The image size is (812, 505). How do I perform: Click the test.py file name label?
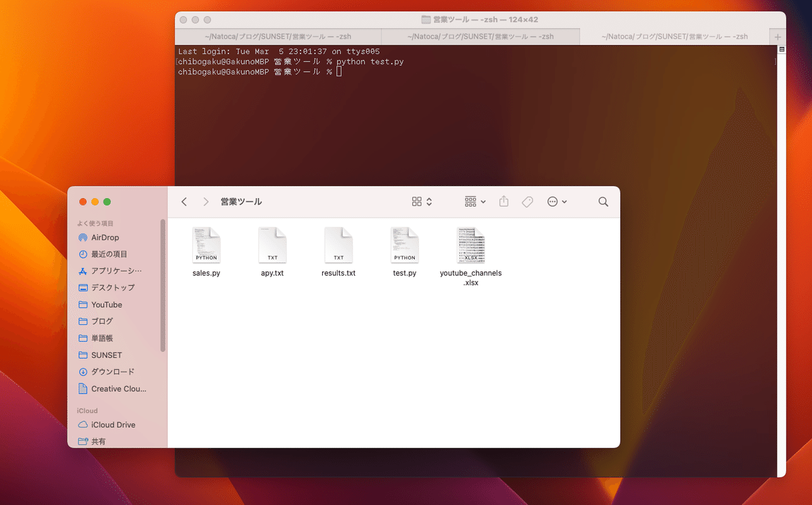(x=405, y=273)
